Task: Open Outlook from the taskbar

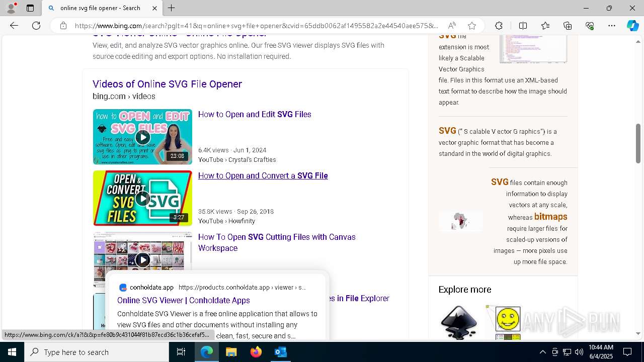Action: click(x=280, y=352)
